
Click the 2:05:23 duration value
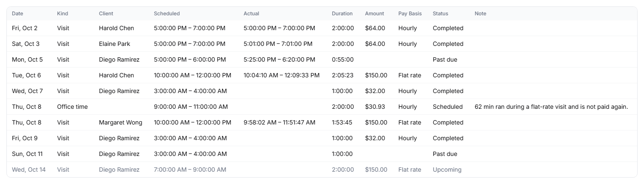pos(343,75)
